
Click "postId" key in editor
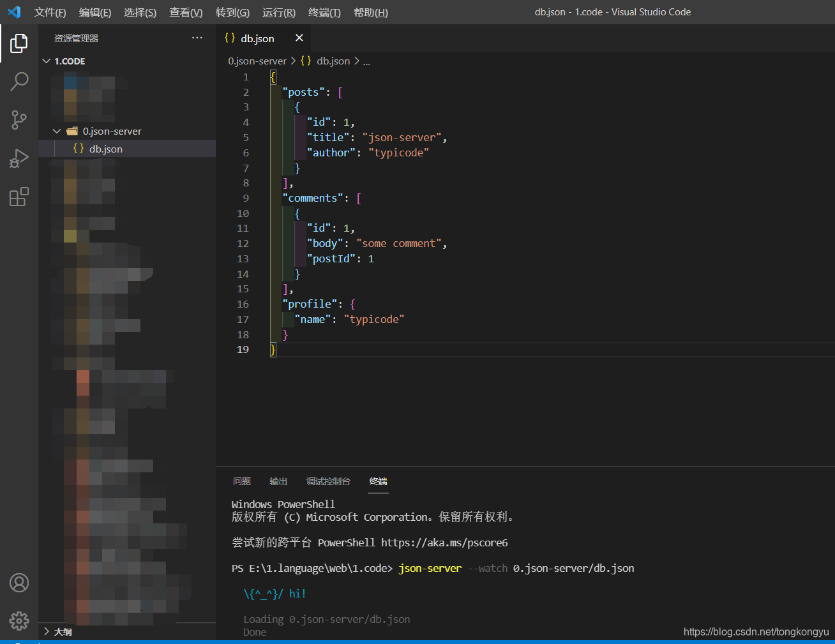[x=331, y=258]
